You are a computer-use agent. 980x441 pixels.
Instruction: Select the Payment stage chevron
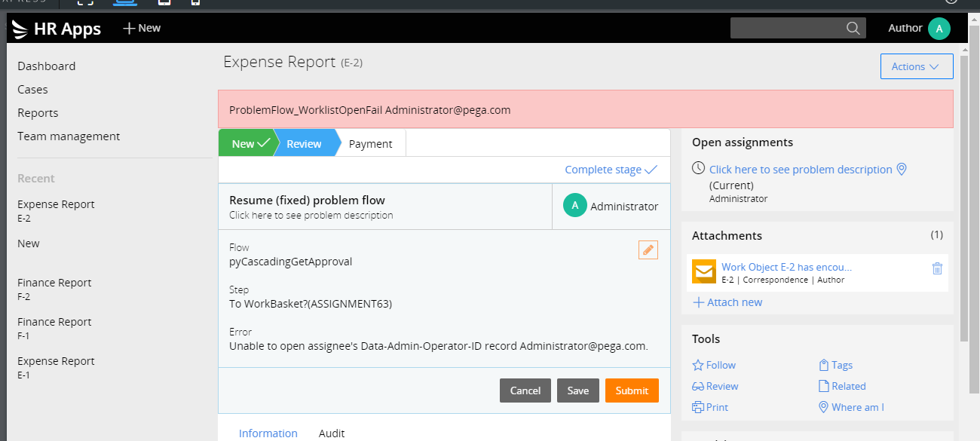point(370,144)
